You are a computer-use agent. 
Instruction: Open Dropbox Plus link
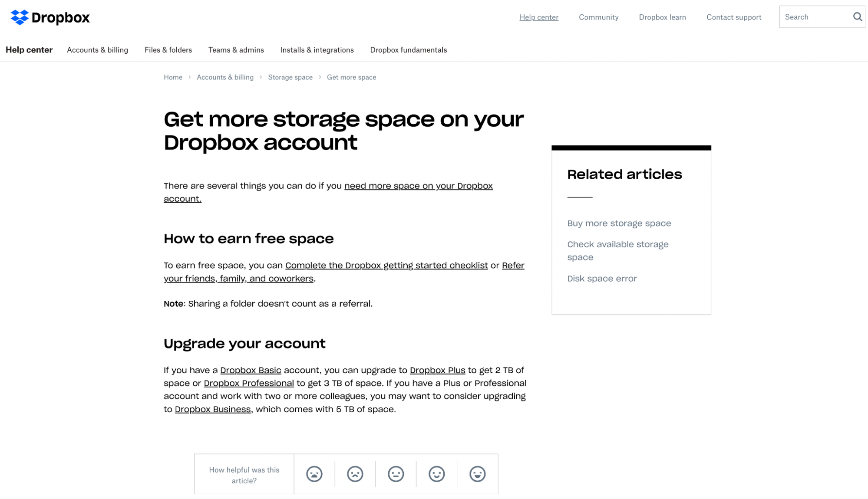[437, 370]
